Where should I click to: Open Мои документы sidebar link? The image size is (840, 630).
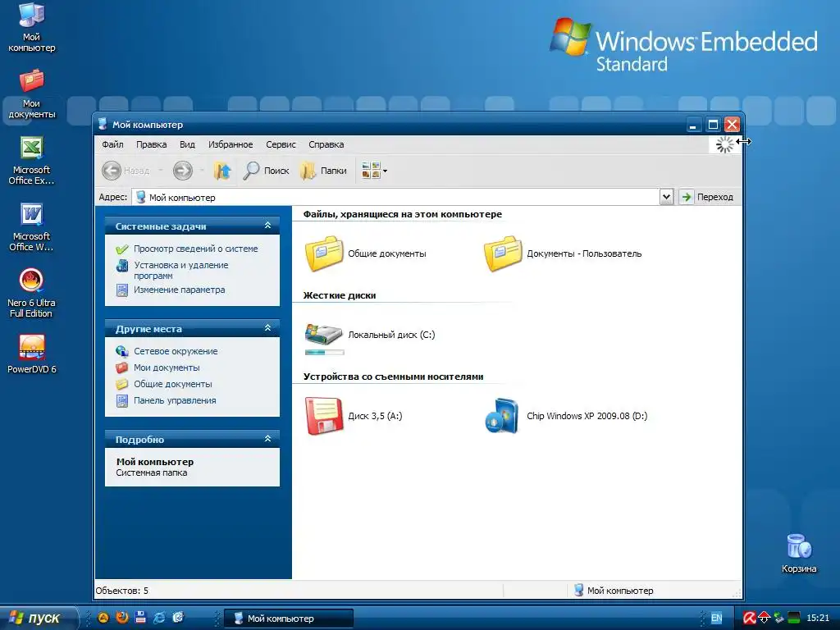click(166, 367)
